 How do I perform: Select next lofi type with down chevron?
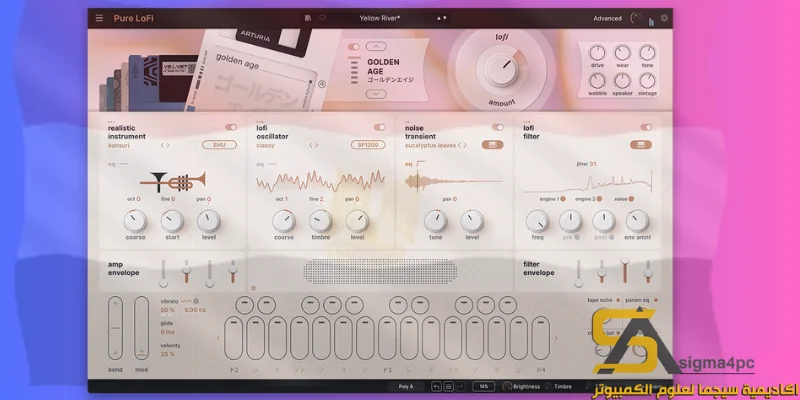376,94
